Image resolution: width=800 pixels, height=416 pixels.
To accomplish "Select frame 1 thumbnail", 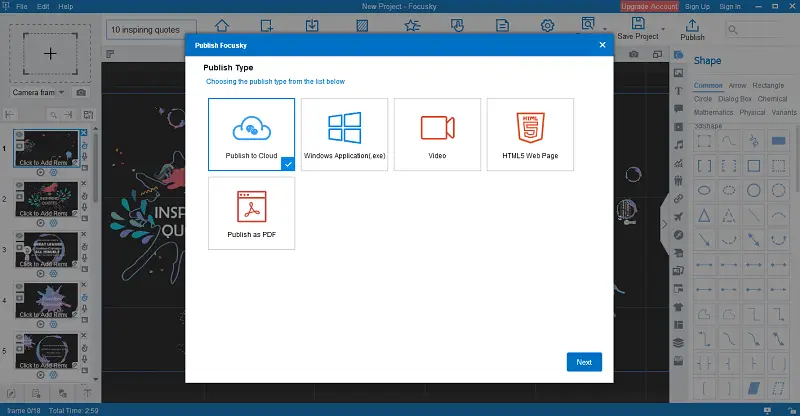I will (x=46, y=149).
